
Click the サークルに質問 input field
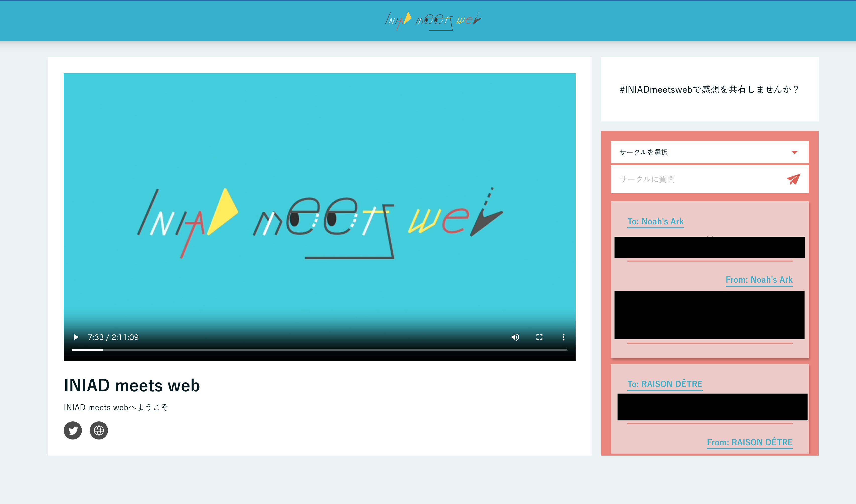pos(693,179)
